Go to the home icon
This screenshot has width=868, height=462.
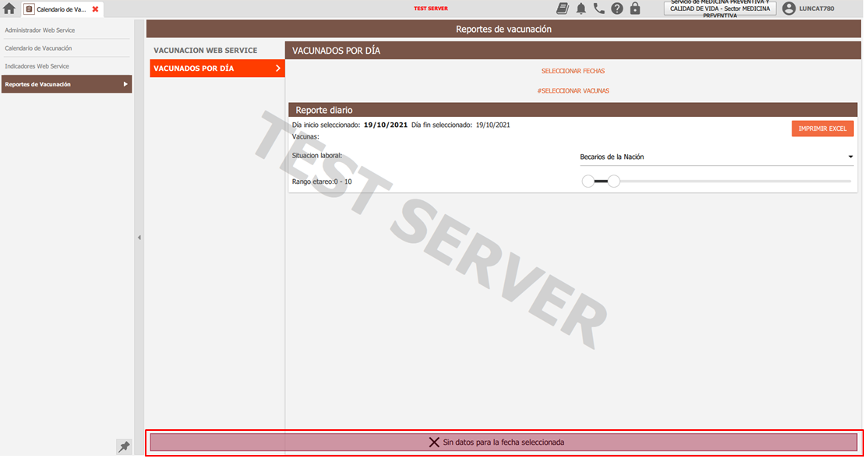[9, 9]
